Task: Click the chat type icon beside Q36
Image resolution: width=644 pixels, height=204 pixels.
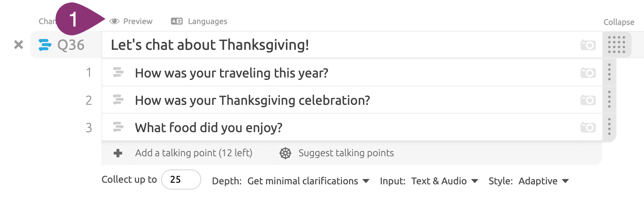Action: (45, 45)
